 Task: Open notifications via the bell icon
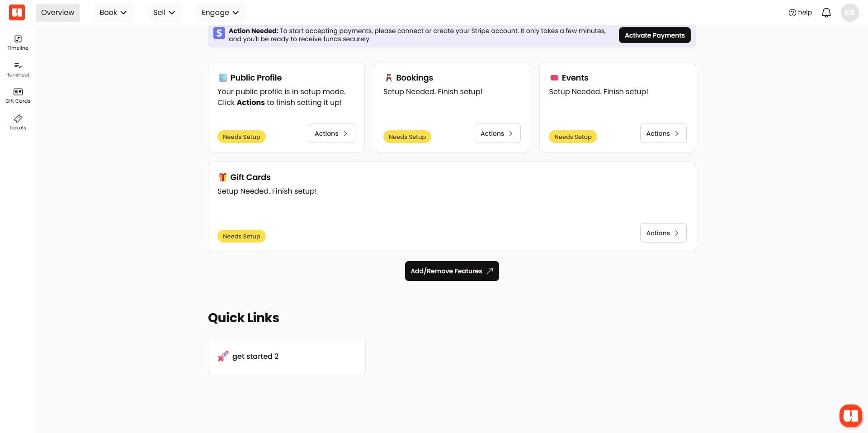tap(826, 12)
